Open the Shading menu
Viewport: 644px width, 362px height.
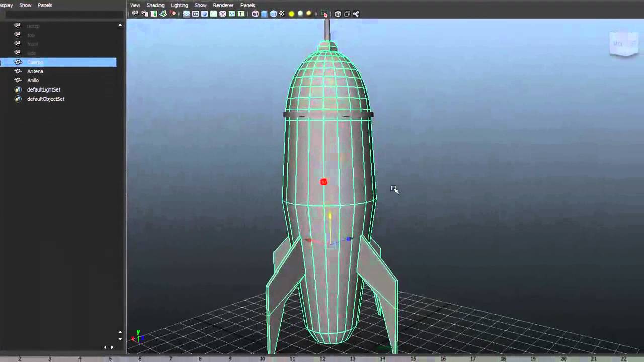tap(155, 5)
